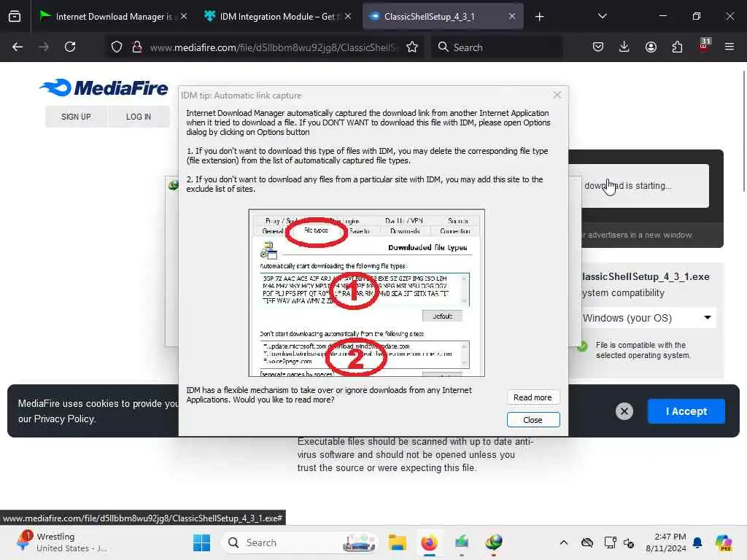The height and width of the screenshot is (560, 747).
Task: Click the network tray icon
Action: point(610,542)
